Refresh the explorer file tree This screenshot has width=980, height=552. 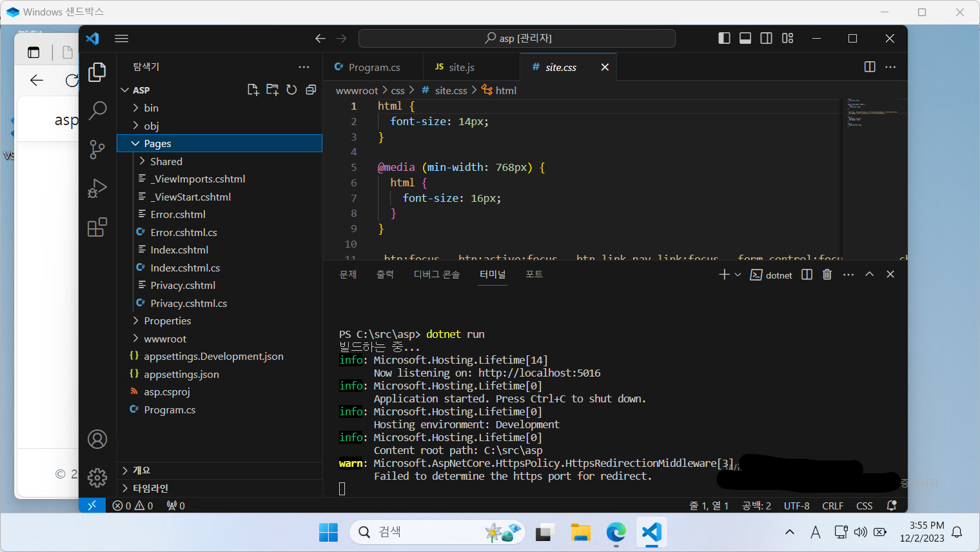click(291, 90)
